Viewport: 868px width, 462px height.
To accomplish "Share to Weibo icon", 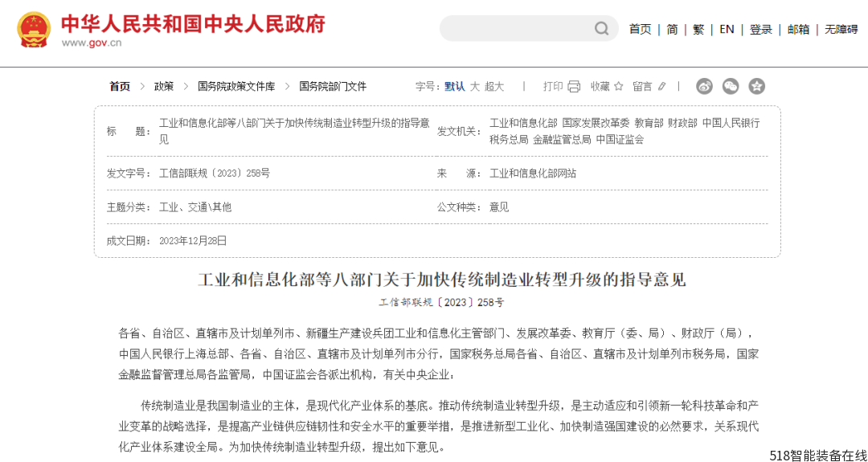I will click(704, 86).
